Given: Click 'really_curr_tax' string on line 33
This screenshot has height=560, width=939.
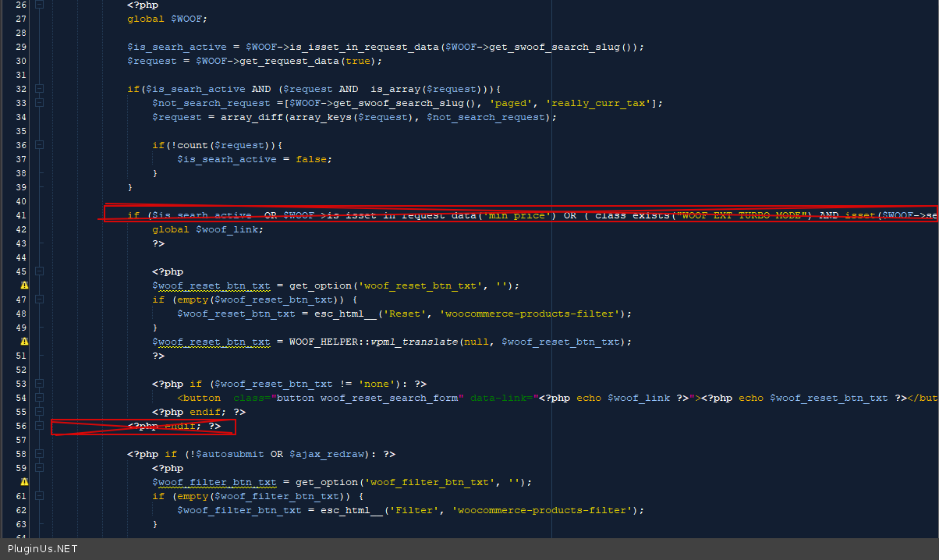Looking at the screenshot, I should coord(598,103).
